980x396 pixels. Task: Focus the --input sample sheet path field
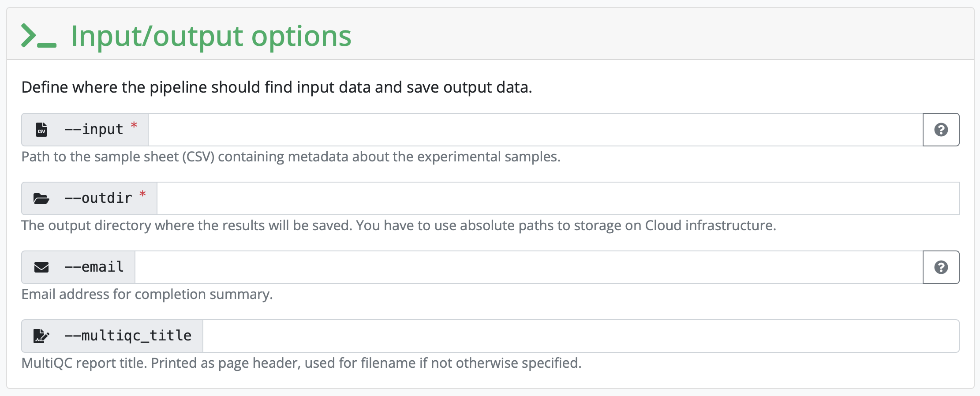(535, 130)
